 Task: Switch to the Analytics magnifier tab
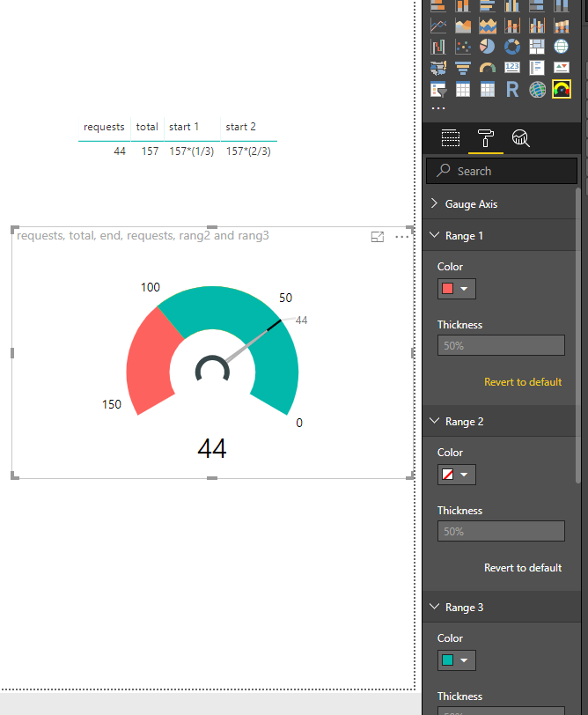click(520, 138)
